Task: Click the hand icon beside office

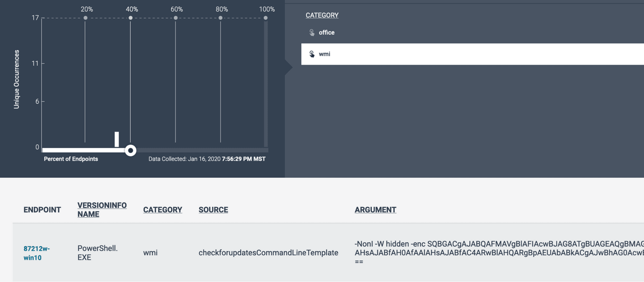Action: pyautogui.click(x=312, y=33)
